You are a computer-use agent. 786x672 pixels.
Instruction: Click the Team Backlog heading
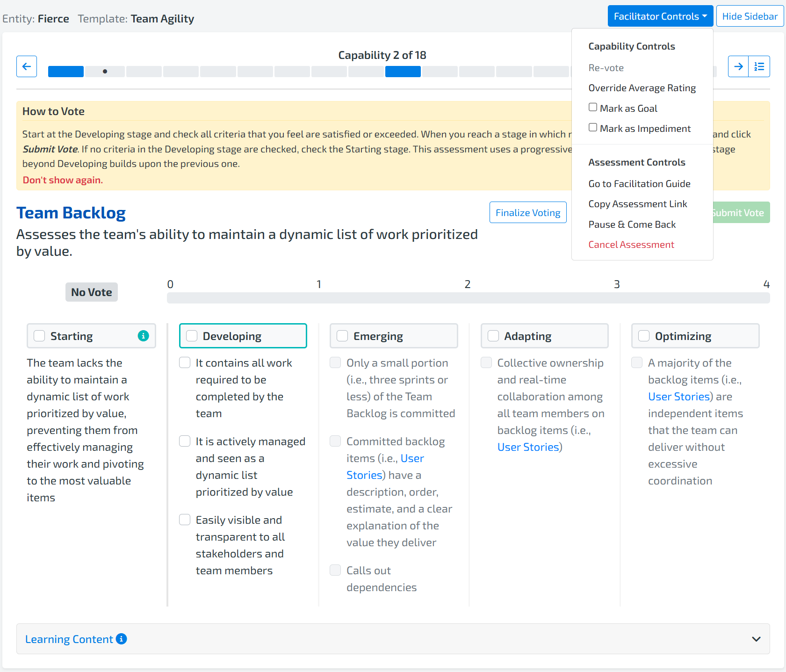point(71,213)
